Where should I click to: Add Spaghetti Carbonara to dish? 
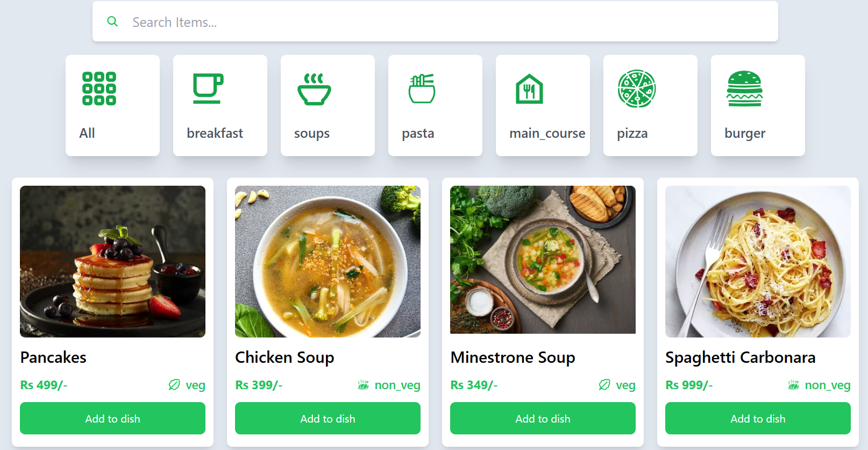tap(758, 418)
